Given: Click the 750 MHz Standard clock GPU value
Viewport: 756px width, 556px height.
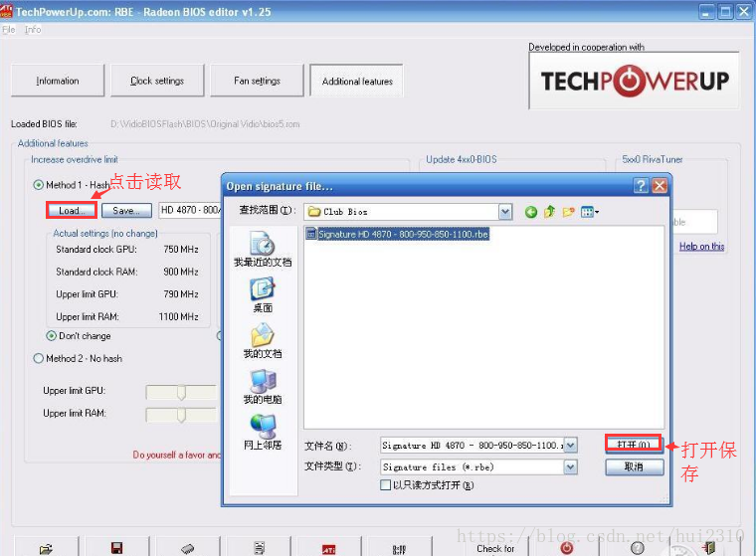Looking at the screenshot, I should (181, 250).
